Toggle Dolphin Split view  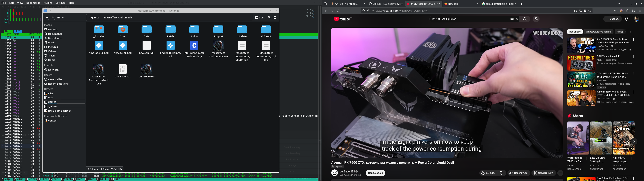coord(260,17)
